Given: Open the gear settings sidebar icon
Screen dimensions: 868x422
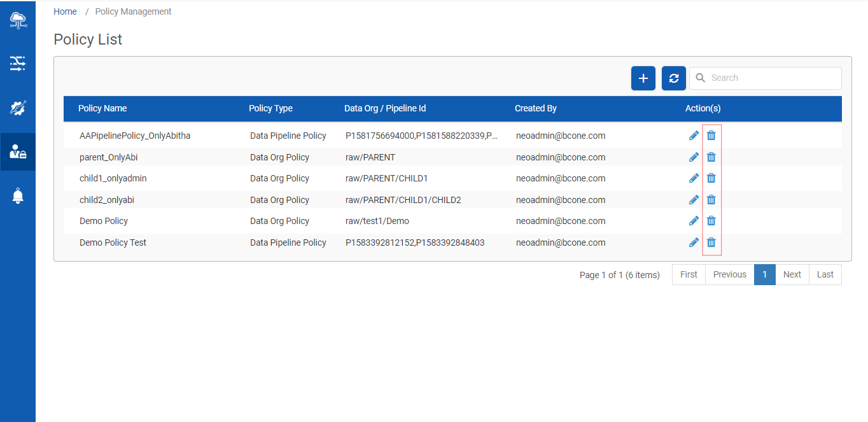Looking at the screenshot, I should coord(18,108).
